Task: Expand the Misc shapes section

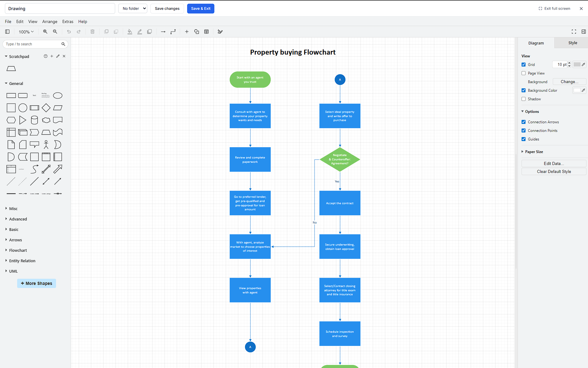Action: coord(11,209)
